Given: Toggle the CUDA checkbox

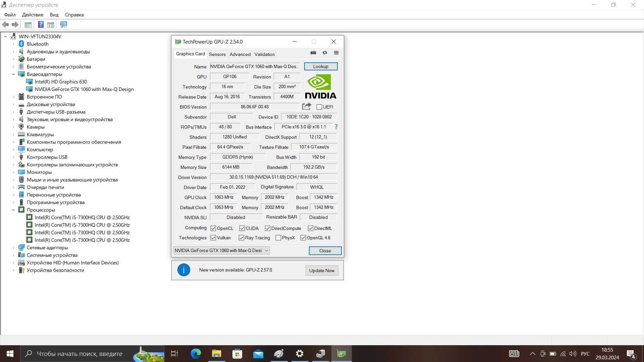Looking at the screenshot, I should [x=242, y=228].
